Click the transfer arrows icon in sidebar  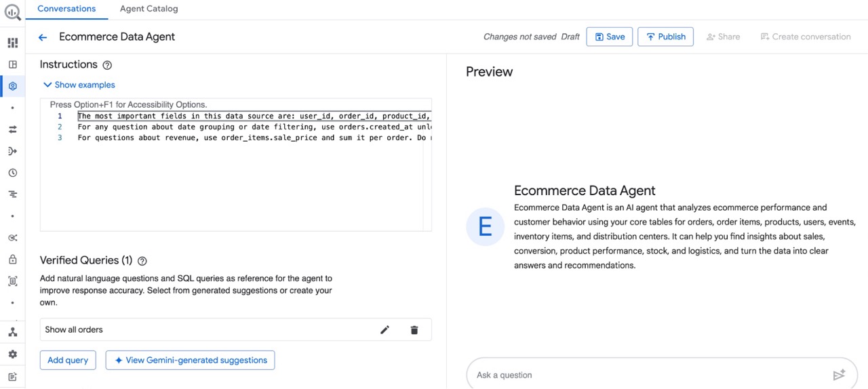[12, 129]
